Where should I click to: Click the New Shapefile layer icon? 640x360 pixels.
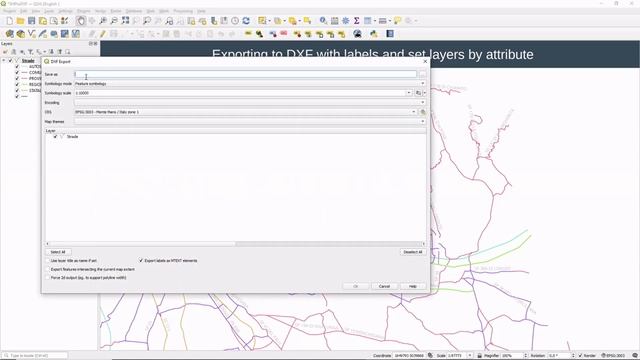(x=31, y=34)
